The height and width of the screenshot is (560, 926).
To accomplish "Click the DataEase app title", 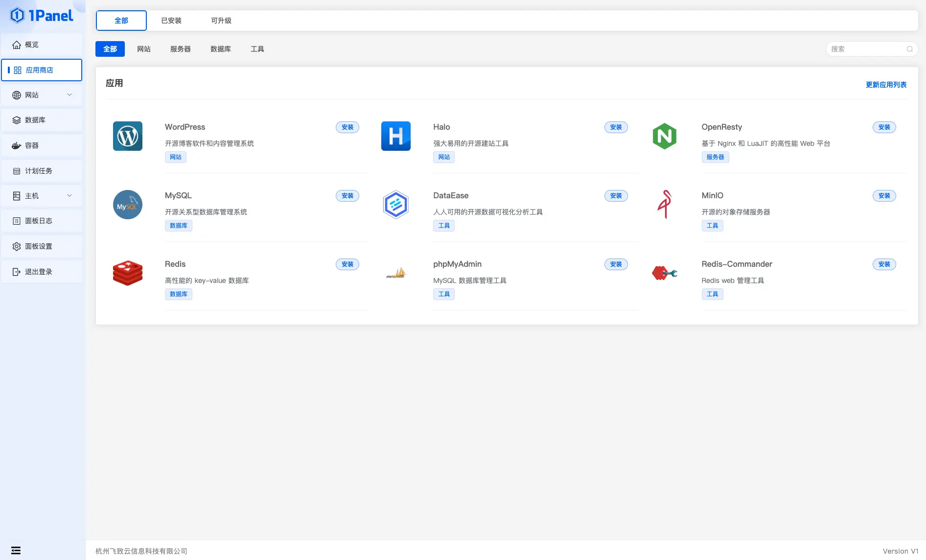I will [x=451, y=196].
